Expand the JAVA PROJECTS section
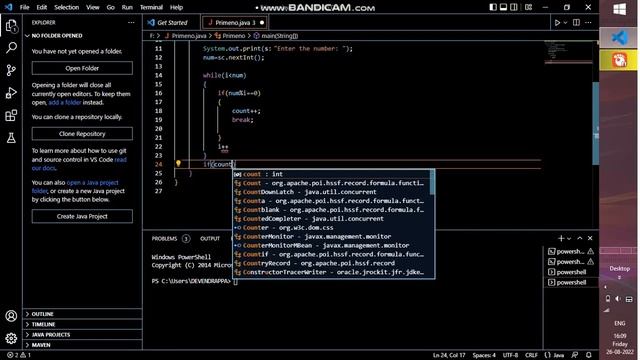Viewport: 640px width, 360px height. pyautogui.click(x=83, y=335)
